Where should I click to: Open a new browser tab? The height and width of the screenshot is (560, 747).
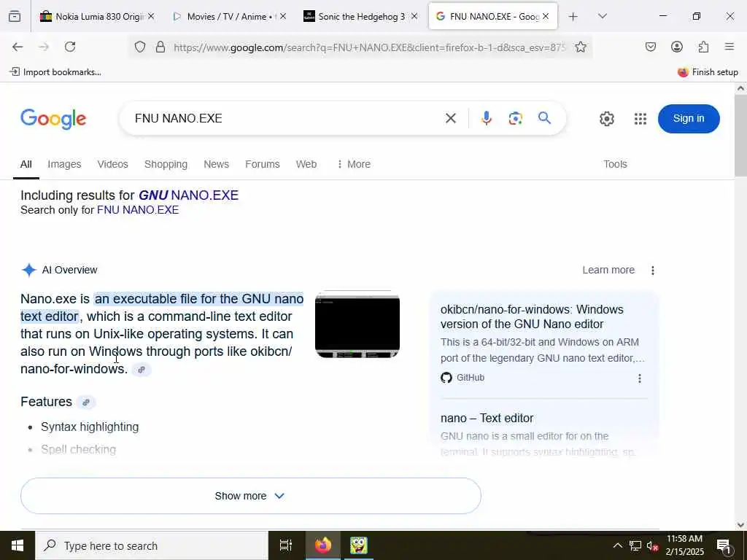(573, 17)
